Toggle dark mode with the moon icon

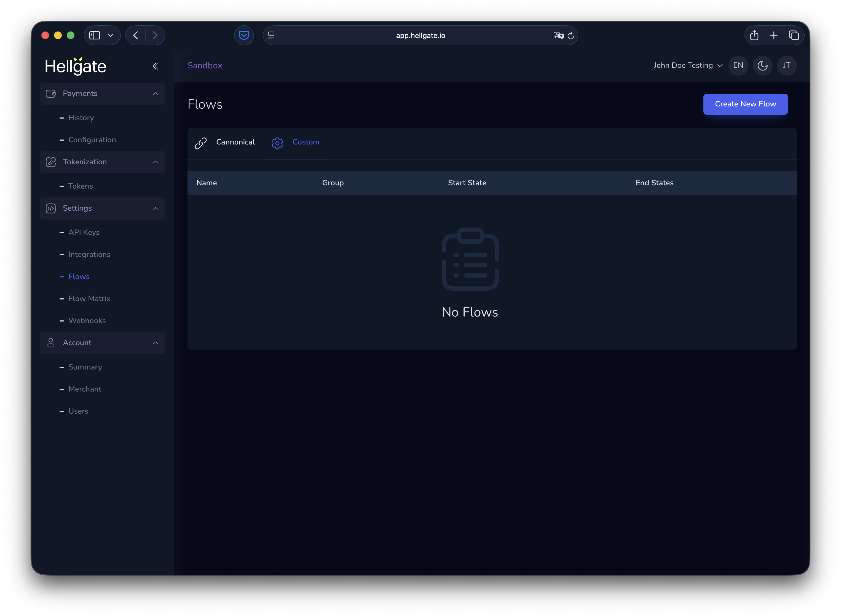[762, 65]
